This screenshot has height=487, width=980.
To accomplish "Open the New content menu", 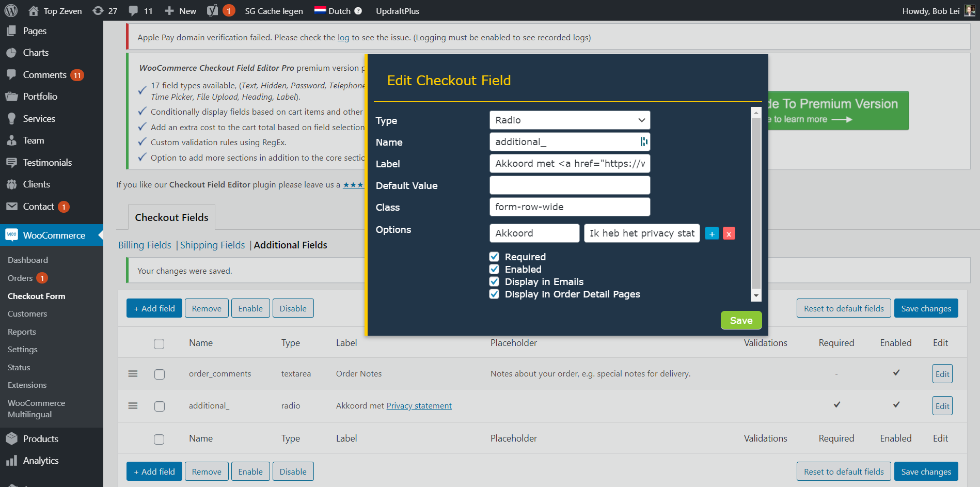I will [181, 11].
